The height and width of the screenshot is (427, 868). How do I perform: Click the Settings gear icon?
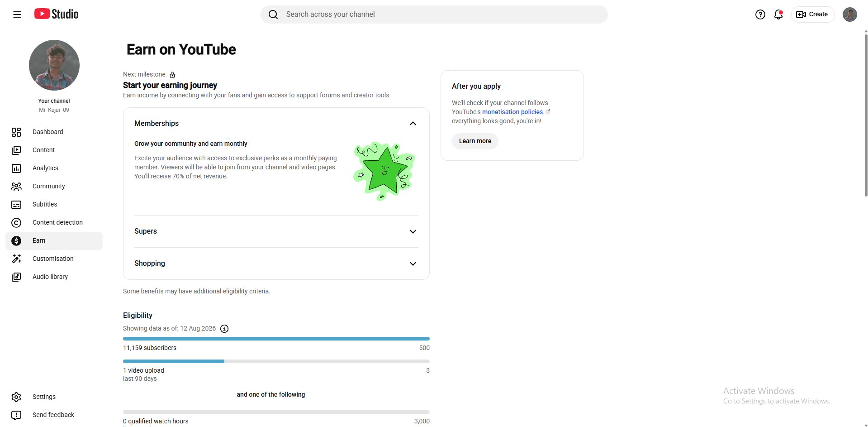(16, 397)
